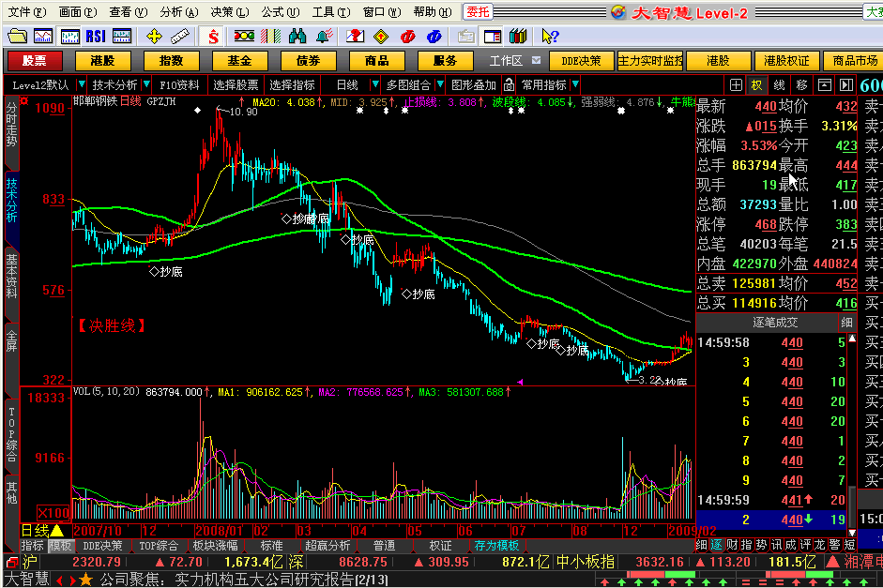The width and height of the screenshot is (883, 588).
Task: Expand the 技术分析 dropdown arrow
Action: pyautogui.click(x=146, y=85)
